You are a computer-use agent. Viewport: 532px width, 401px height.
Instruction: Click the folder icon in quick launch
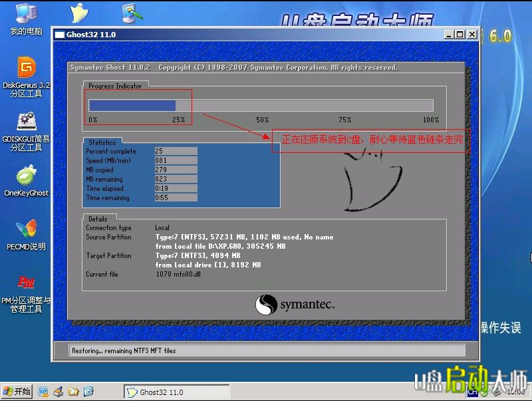coord(74,392)
